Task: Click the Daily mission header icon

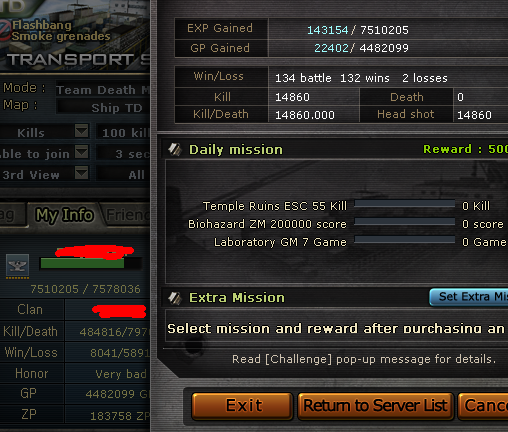Action: [x=175, y=149]
